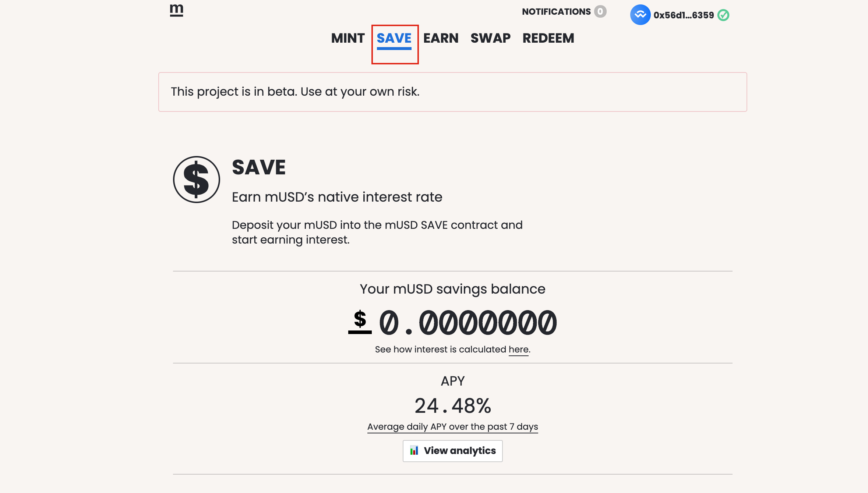
Task: Select the SAVE tab
Action: coord(394,38)
